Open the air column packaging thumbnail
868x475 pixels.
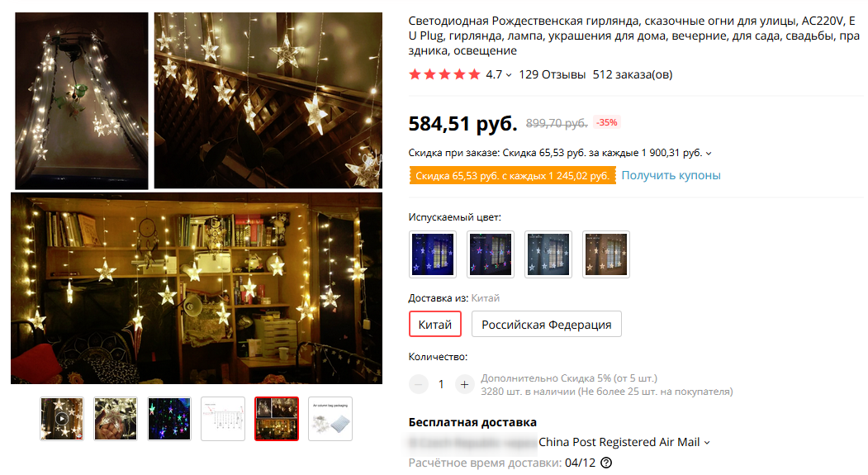pos(330,419)
